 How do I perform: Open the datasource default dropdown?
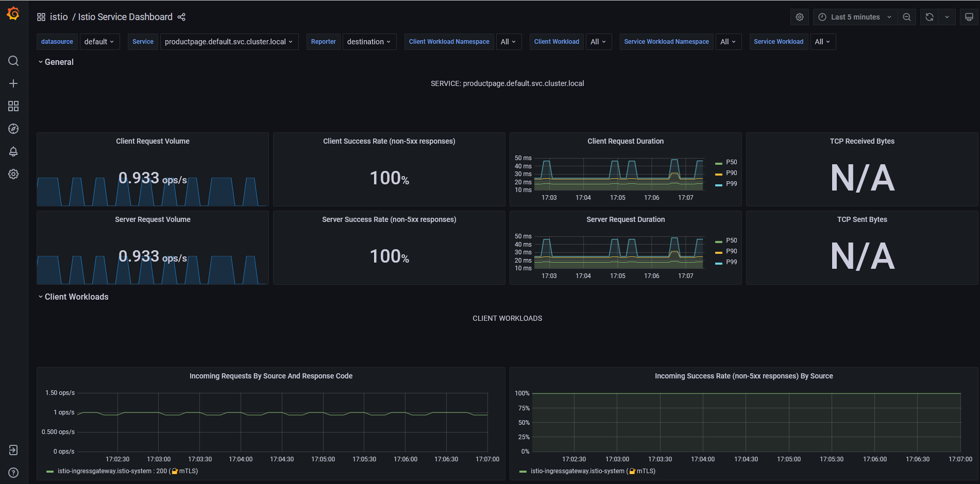click(99, 42)
